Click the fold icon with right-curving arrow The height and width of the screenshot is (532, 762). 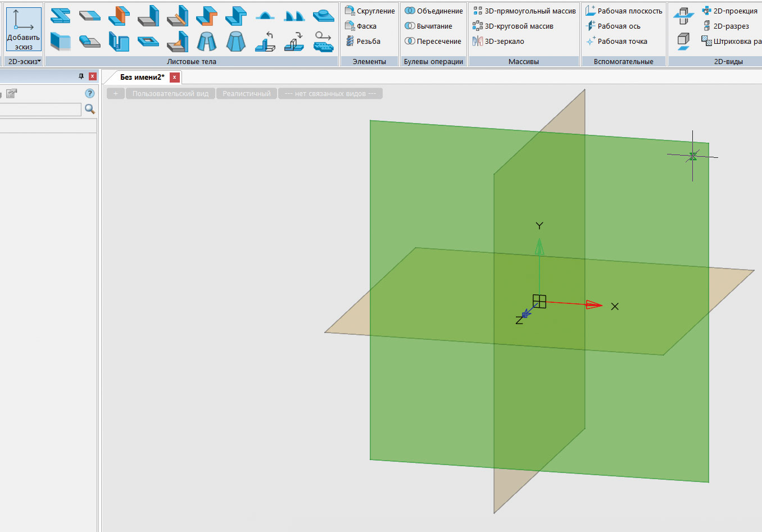294,42
